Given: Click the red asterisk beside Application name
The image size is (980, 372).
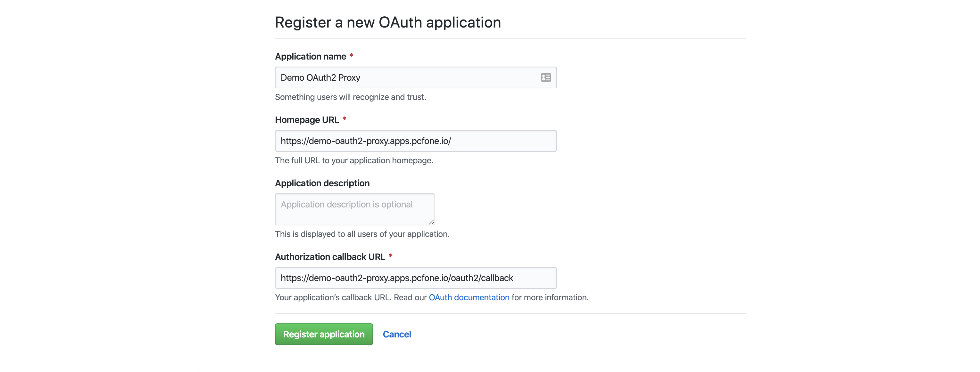Looking at the screenshot, I should (x=352, y=56).
